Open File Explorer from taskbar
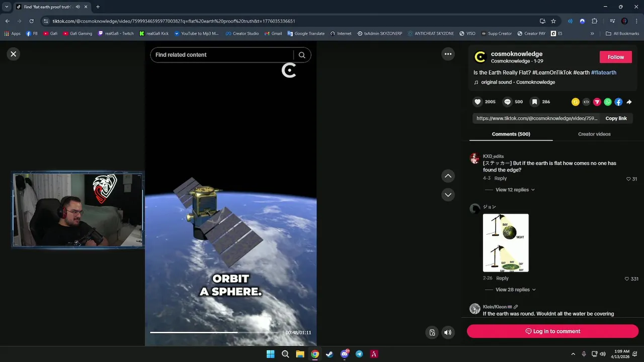 300,354
